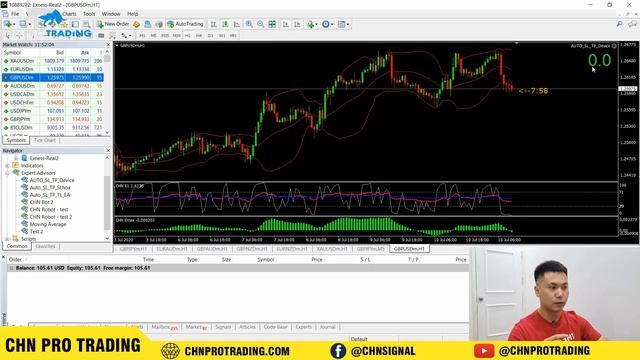Select the CHN Bot 2 expert advisor
This screenshot has width=640, height=360.
click(41, 202)
